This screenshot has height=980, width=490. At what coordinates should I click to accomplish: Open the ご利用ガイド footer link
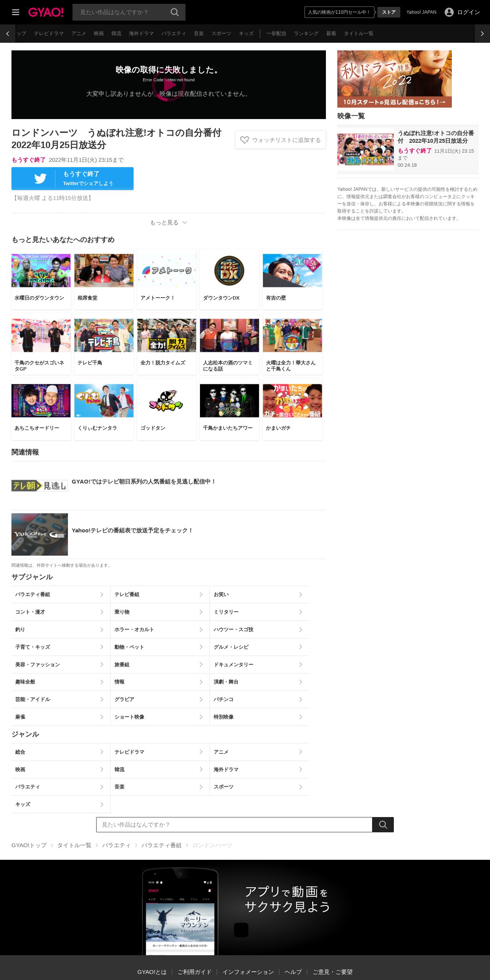(x=195, y=972)
